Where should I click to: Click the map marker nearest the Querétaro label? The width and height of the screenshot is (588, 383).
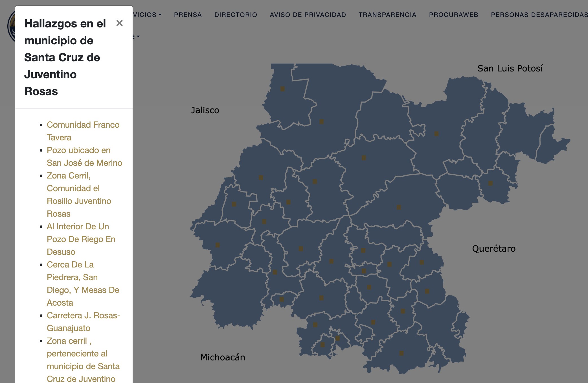point(422,262)
